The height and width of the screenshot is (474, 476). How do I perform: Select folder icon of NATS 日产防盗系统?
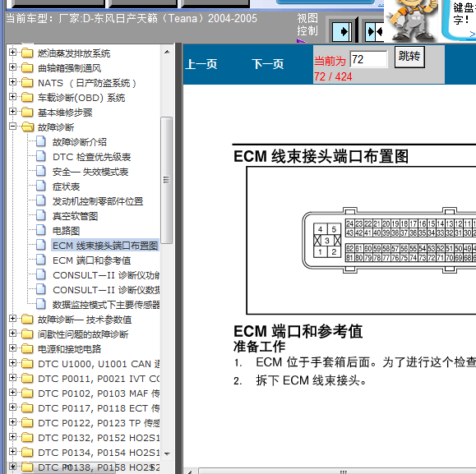click(27, 83)
